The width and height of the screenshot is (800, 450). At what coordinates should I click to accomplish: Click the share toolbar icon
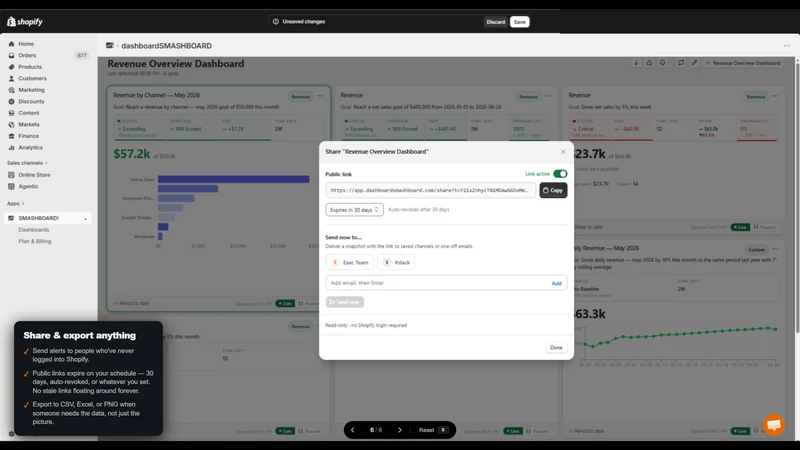[x=649, y=63]
